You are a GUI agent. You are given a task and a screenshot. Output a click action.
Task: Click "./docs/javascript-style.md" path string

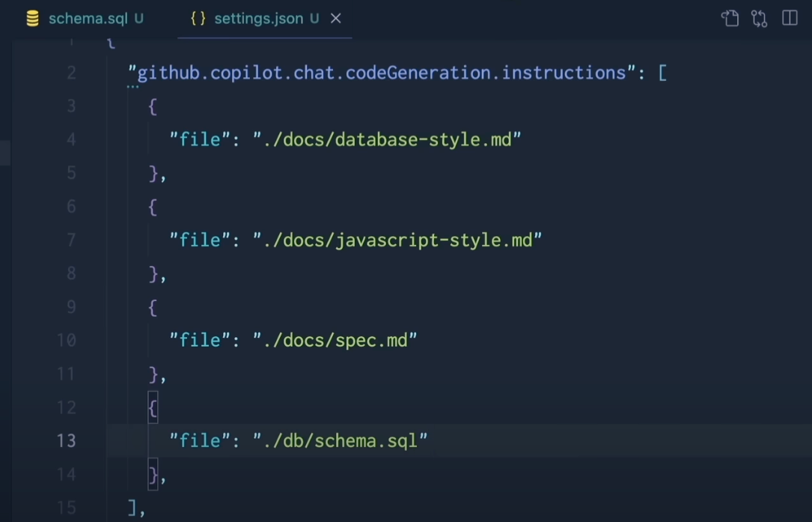[x=397, y=240]
